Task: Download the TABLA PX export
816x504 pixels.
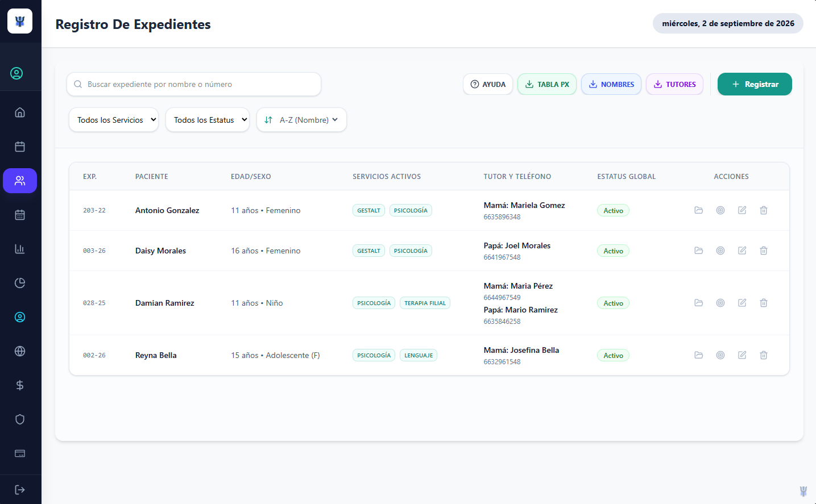Action: click(x=547, y=84)
